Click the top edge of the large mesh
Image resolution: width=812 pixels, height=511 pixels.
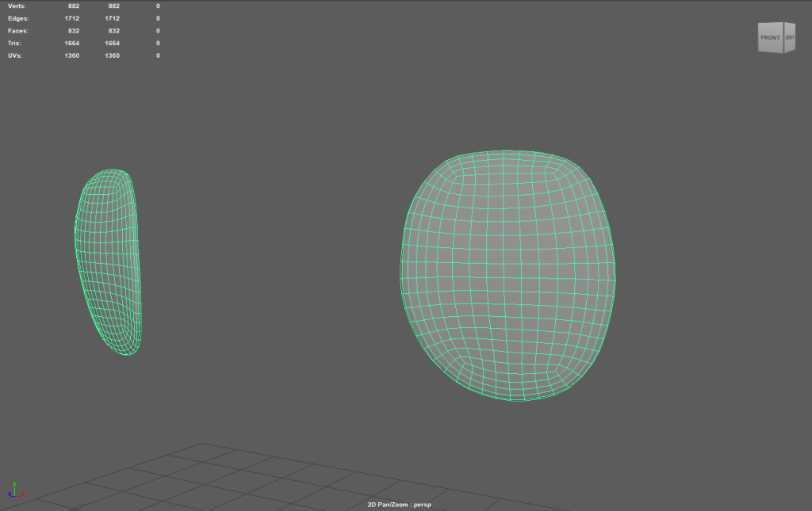tap(507, 151)
